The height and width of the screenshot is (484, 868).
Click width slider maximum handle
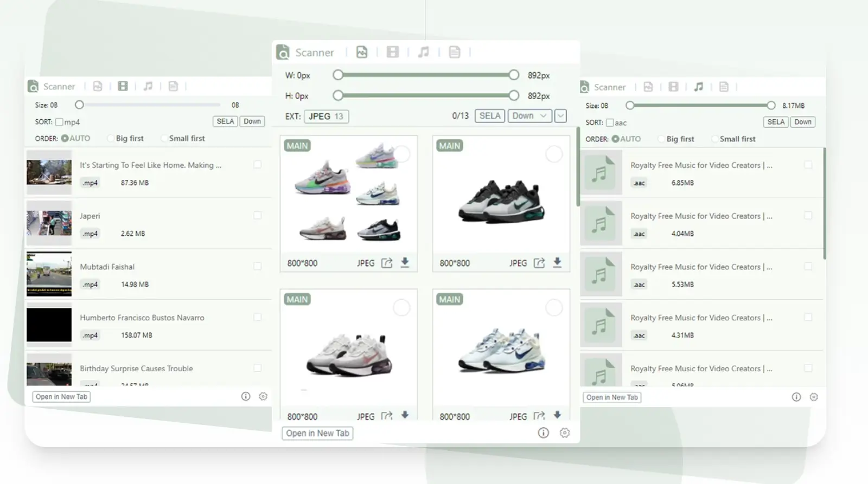click(x=514, y=75)
